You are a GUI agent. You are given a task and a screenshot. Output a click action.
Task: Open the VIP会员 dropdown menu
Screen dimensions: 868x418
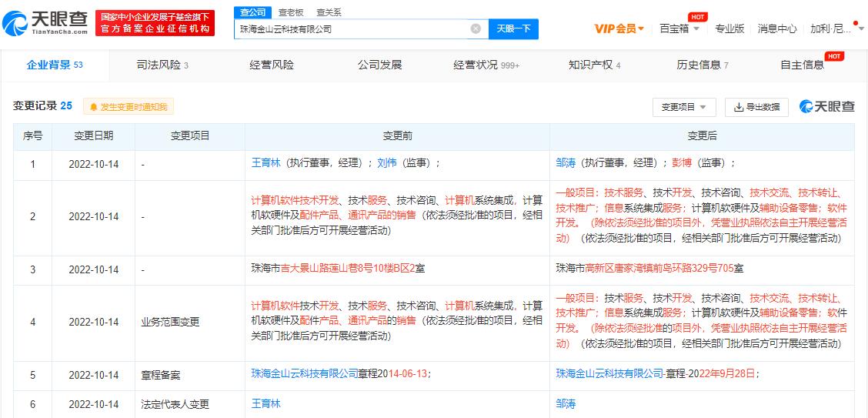coord(619,28)
